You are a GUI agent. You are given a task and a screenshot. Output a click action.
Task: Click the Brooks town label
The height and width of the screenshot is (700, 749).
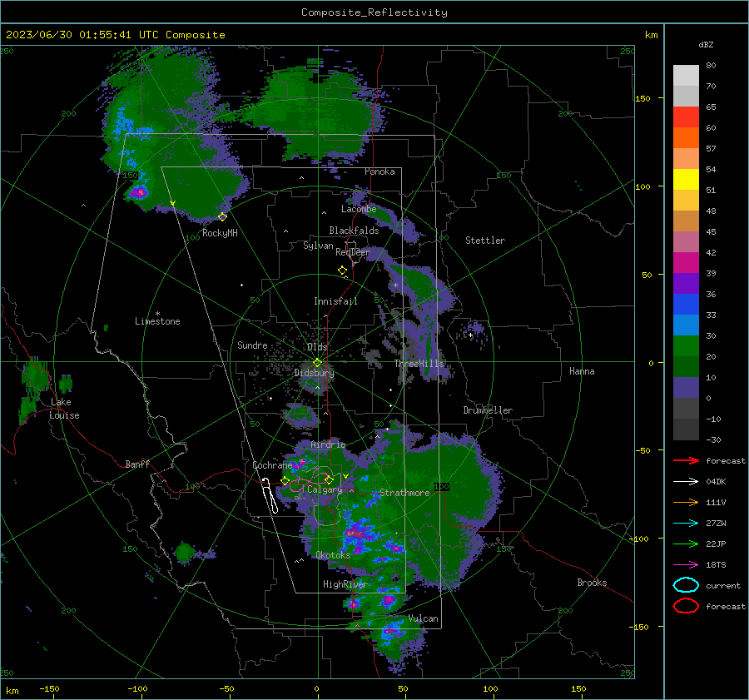[x=592, y=583]
